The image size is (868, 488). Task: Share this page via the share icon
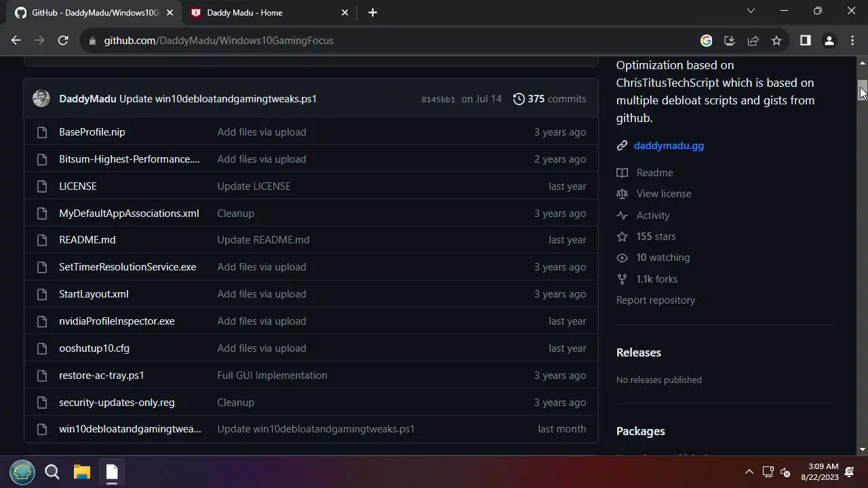[753, 41]
